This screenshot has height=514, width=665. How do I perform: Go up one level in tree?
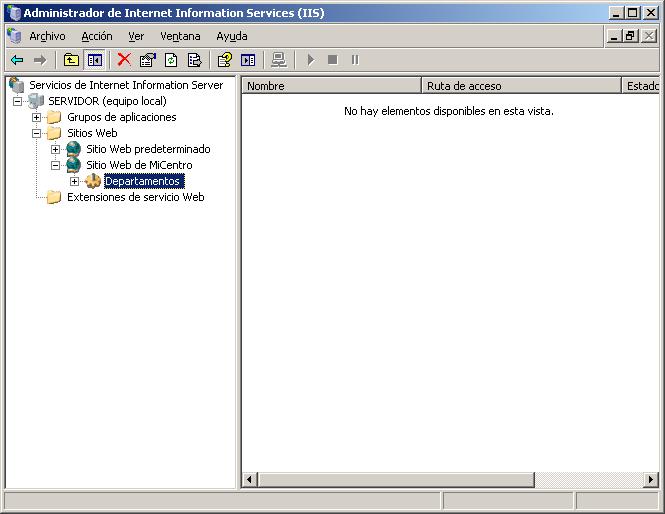click(71, 60)
